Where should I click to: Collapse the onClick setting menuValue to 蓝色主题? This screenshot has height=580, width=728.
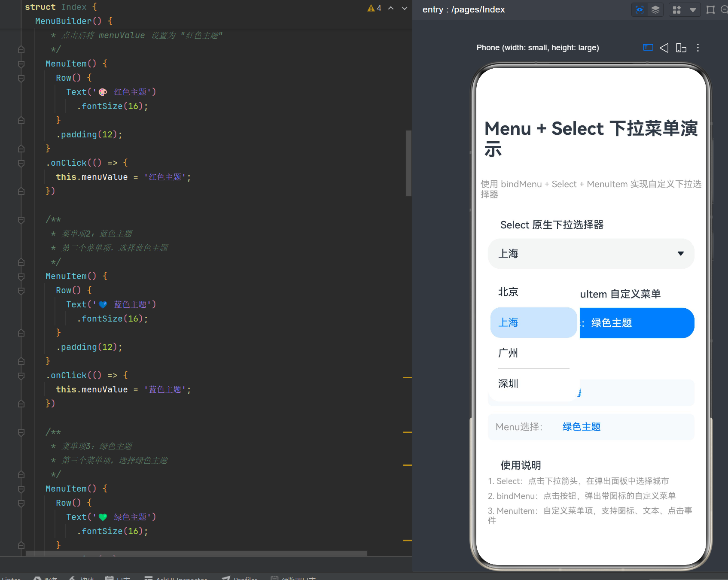point(21,376)
